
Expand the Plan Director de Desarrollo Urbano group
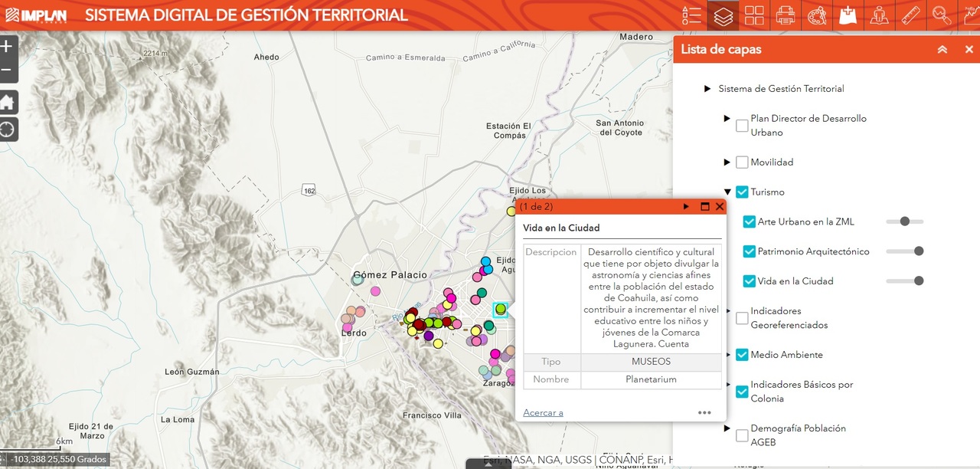(x=727, y=119)
